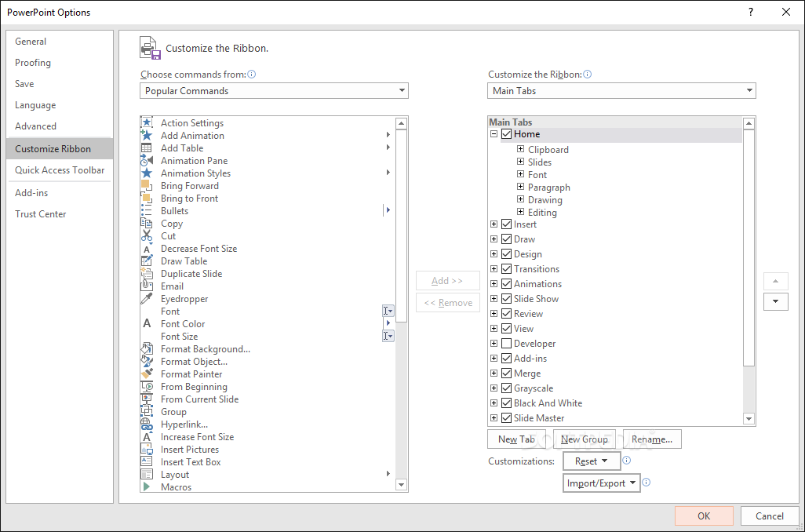This screenshot has width=805, height=532.
Task: Select the Macros play icon
Action: [147, 486]
